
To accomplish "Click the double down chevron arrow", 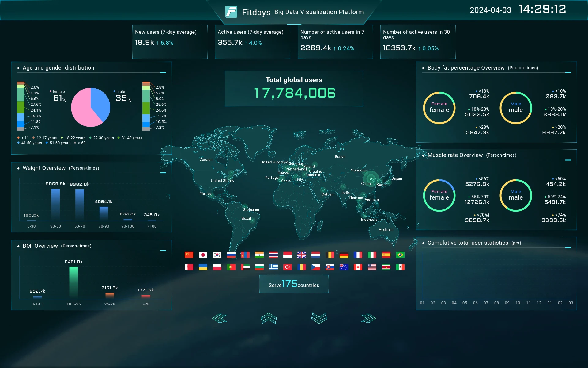I will (x=319, y=318).
